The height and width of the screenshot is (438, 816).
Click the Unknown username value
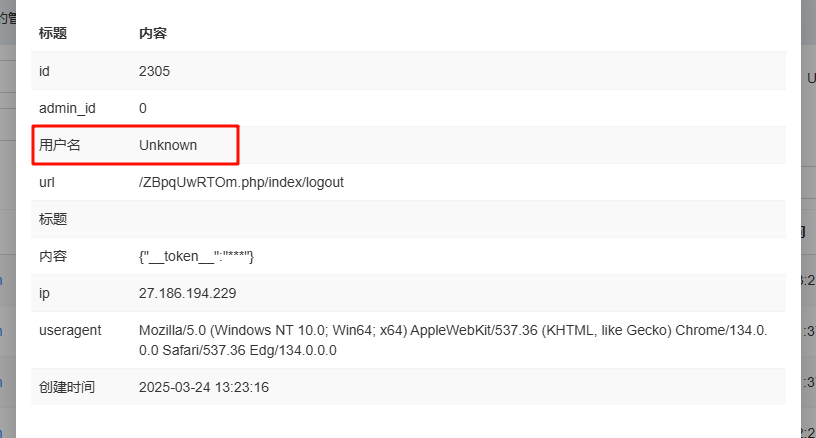(x=168, y=145)
